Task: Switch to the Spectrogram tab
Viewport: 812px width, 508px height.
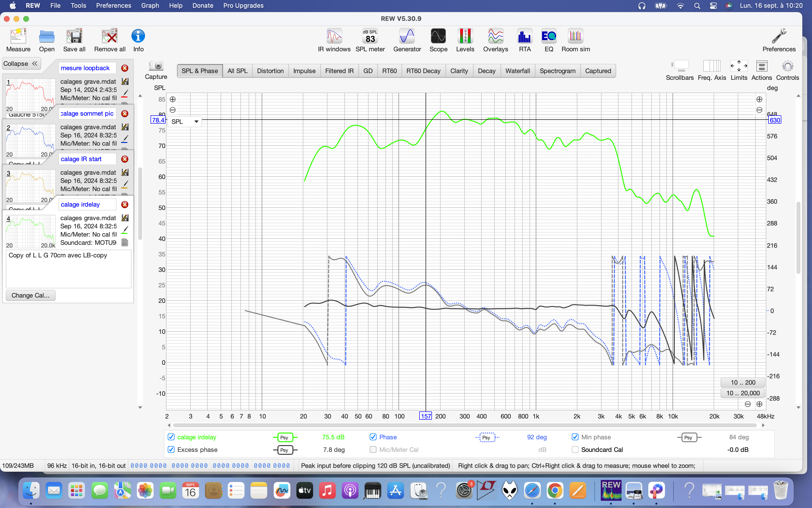Action: 557,71
